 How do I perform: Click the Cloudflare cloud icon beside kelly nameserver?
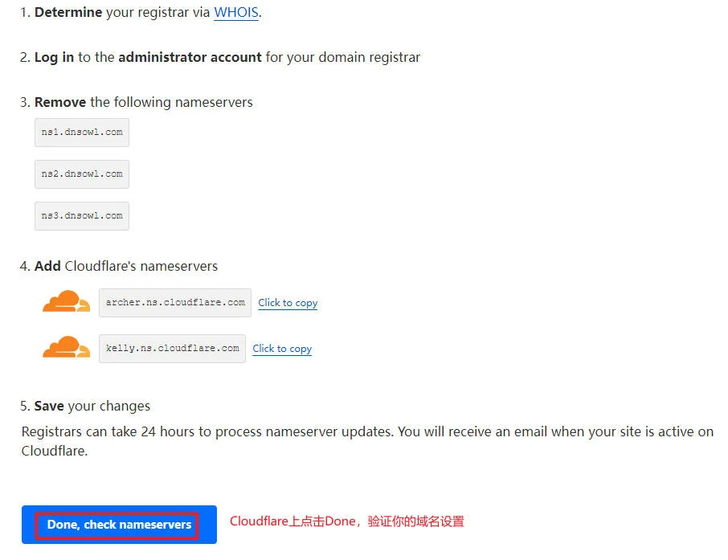(x=65, y=347)
